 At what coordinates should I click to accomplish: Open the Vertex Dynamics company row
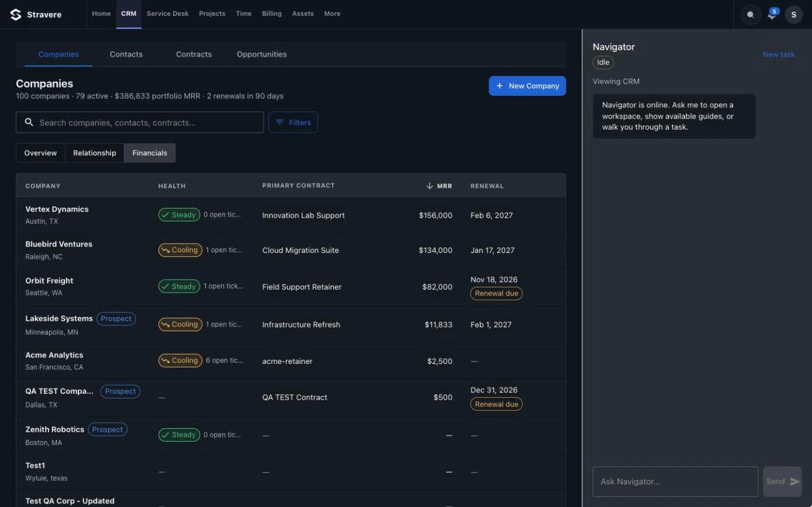click(x=291, y=215)
